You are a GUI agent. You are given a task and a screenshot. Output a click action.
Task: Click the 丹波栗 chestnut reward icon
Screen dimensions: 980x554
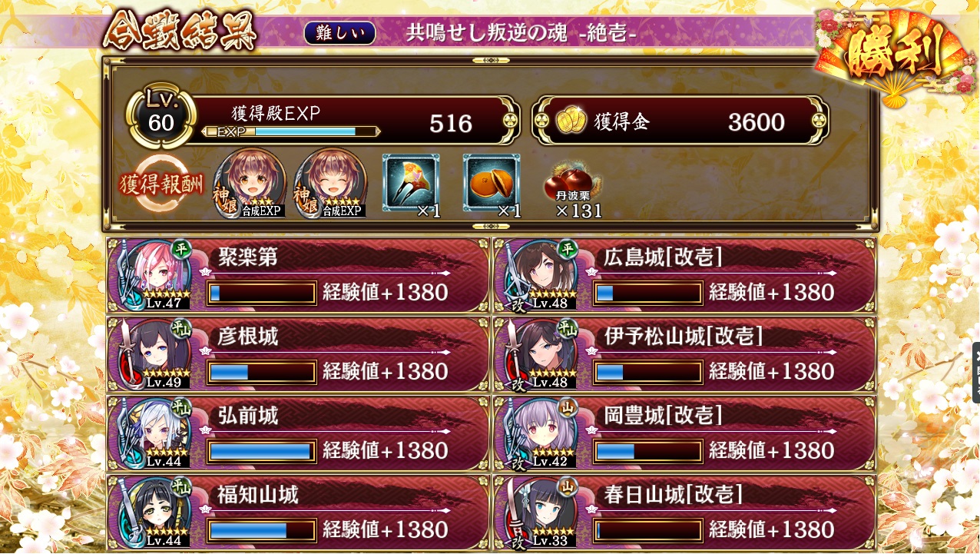click(571, 184)
